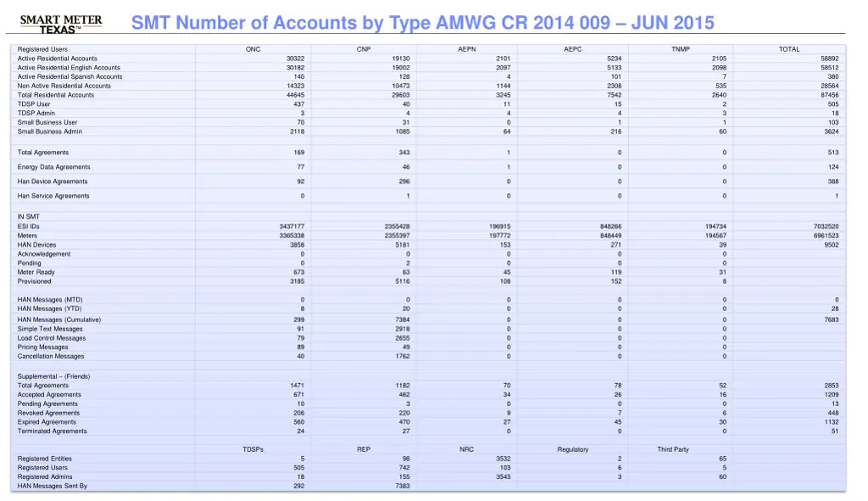Select the 'Cancellation Messages' row label
The height and width of the screenshot is (501, 868).
[x=51, y=357]
